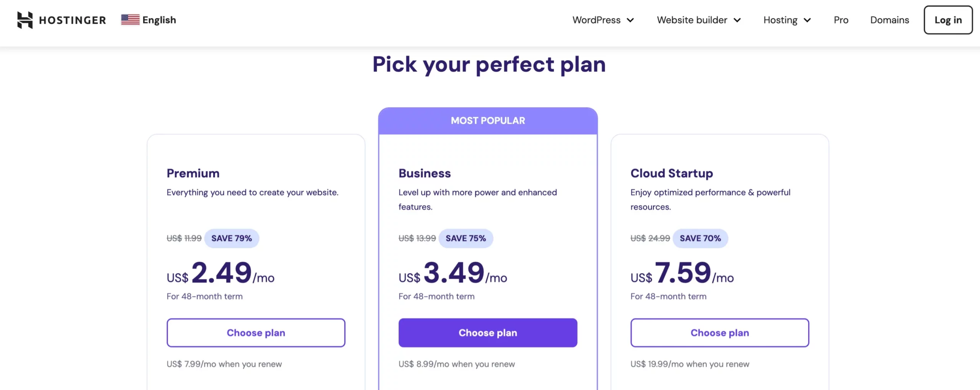Choose the Premium plan

coord(256,333)
